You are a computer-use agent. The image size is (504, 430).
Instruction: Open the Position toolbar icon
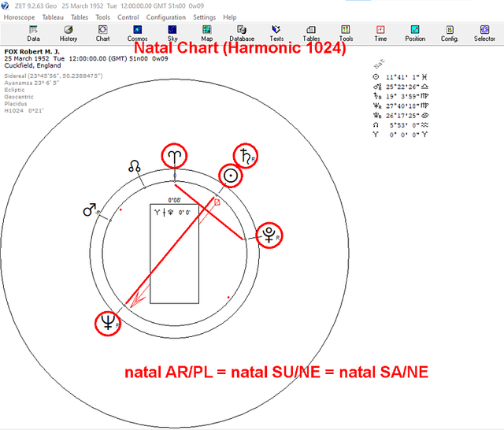coord(415,33)
